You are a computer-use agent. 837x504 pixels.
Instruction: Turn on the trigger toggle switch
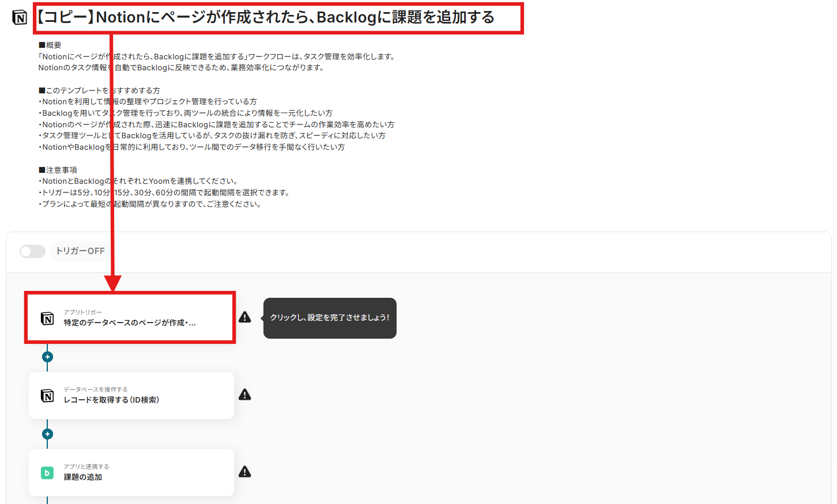click(x=32, y=251)
